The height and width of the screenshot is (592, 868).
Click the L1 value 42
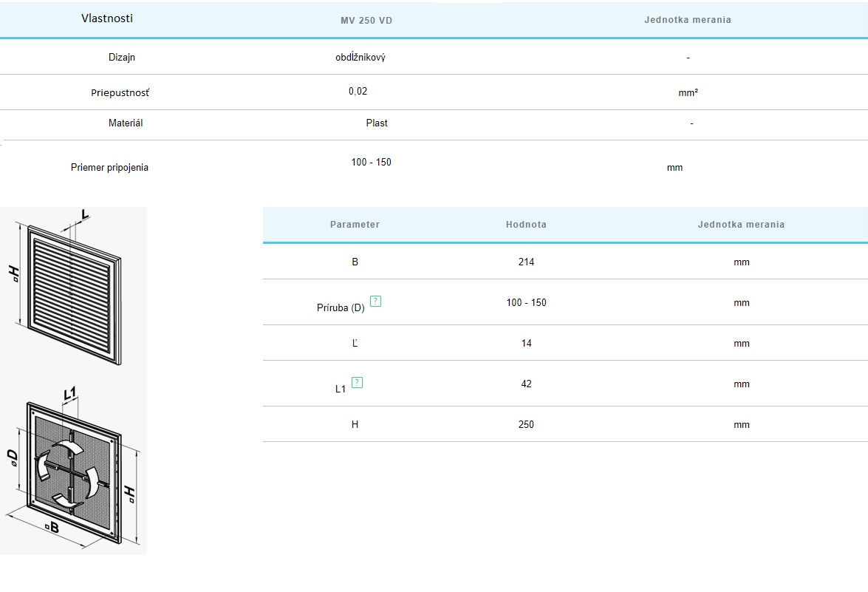click(x=526, y=384)
